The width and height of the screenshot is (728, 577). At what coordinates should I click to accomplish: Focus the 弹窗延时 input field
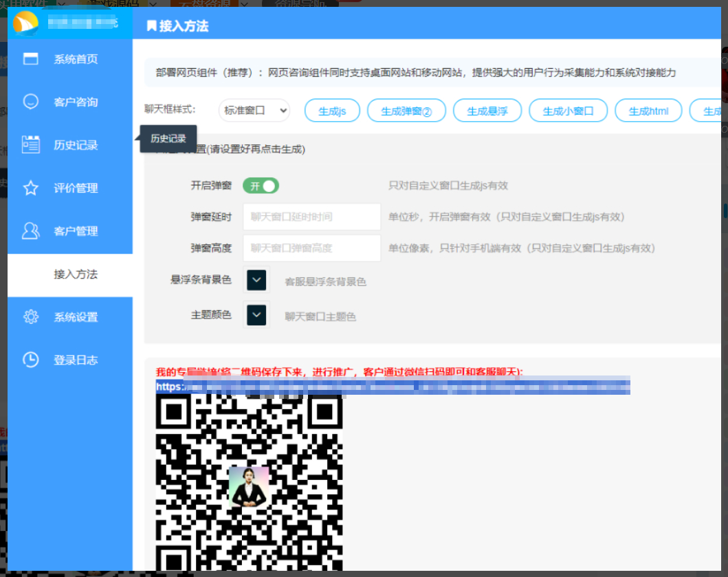(311, 217)
